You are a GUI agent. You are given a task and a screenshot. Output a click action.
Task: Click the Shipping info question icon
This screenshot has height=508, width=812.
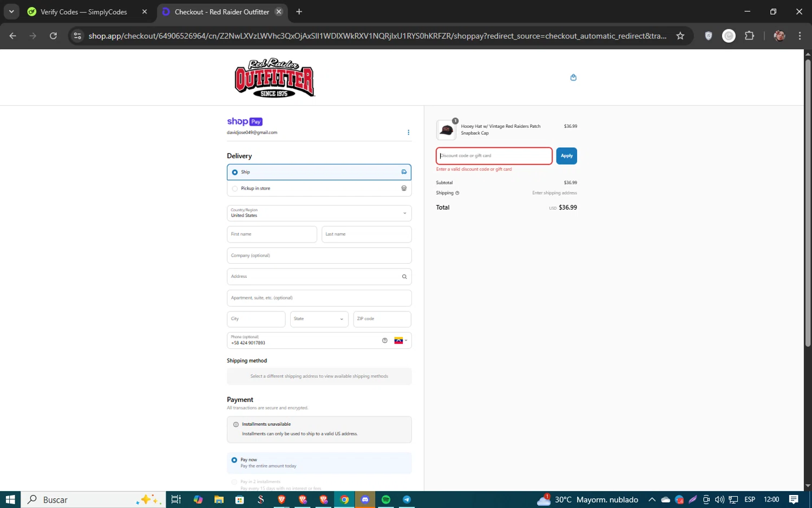coord(457,193)
